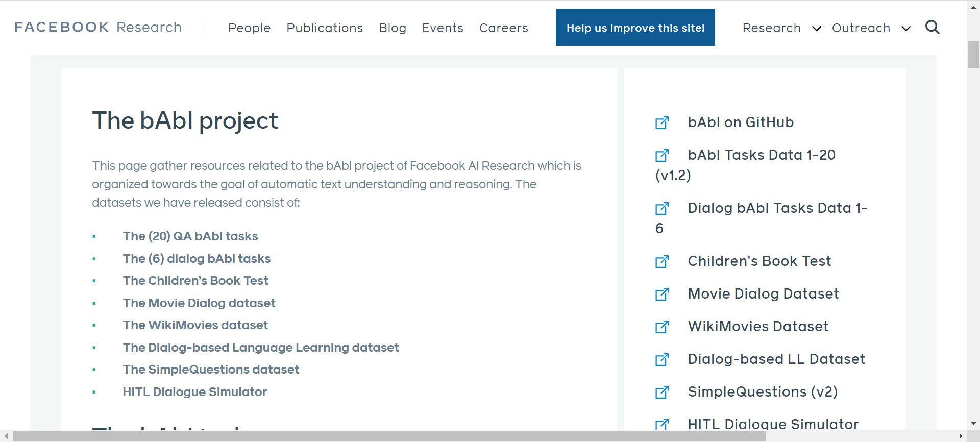This screenshot has width=980, height=442.
Task: Open Dialog bAbI Tasks Data 1-6 link
Action: pyautogui.click(x=762, y=218)
